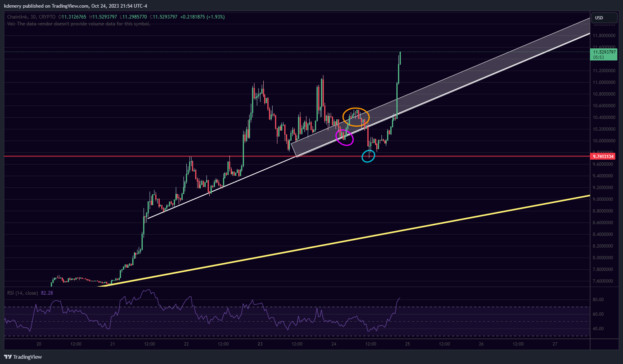
Task: Select the RSI (14, close) indicator label
Action: pyautogui.click(x=23, y=293)
